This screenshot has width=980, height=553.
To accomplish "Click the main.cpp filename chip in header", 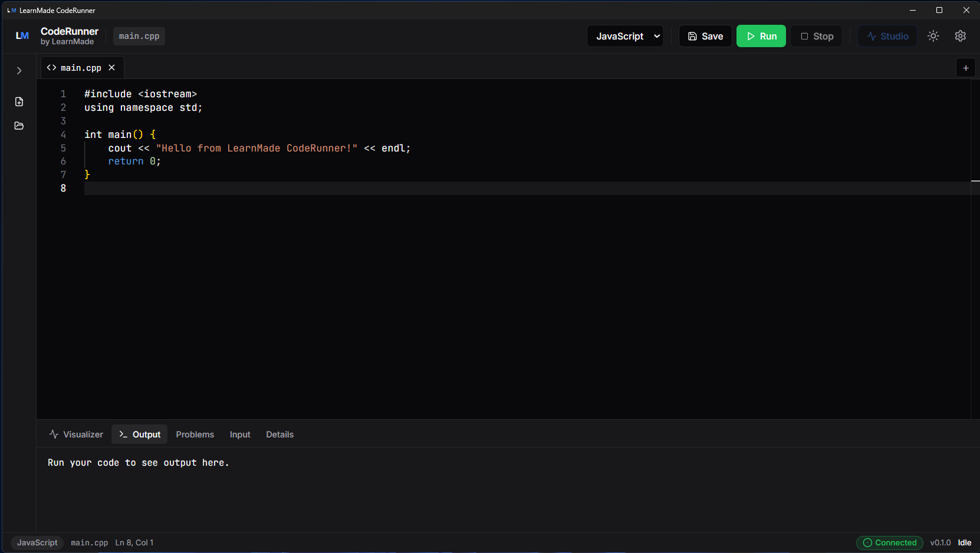I will click(139, 36).
